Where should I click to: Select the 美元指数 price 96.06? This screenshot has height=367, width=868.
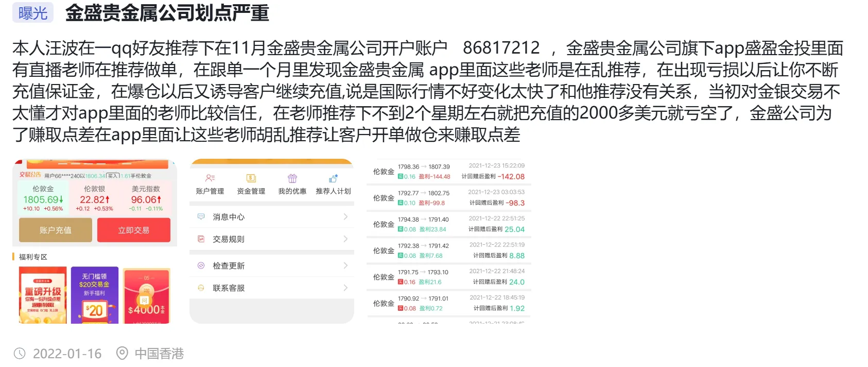click(x=146, y=199)
